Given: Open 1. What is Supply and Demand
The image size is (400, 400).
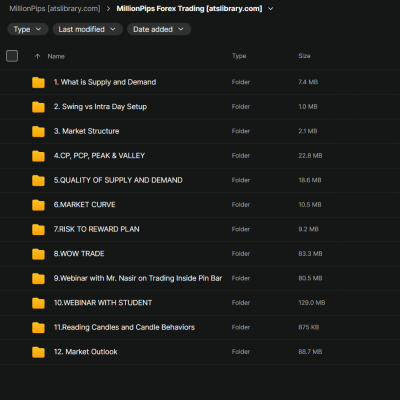Looking at the screenshot, I should point(105,82).
